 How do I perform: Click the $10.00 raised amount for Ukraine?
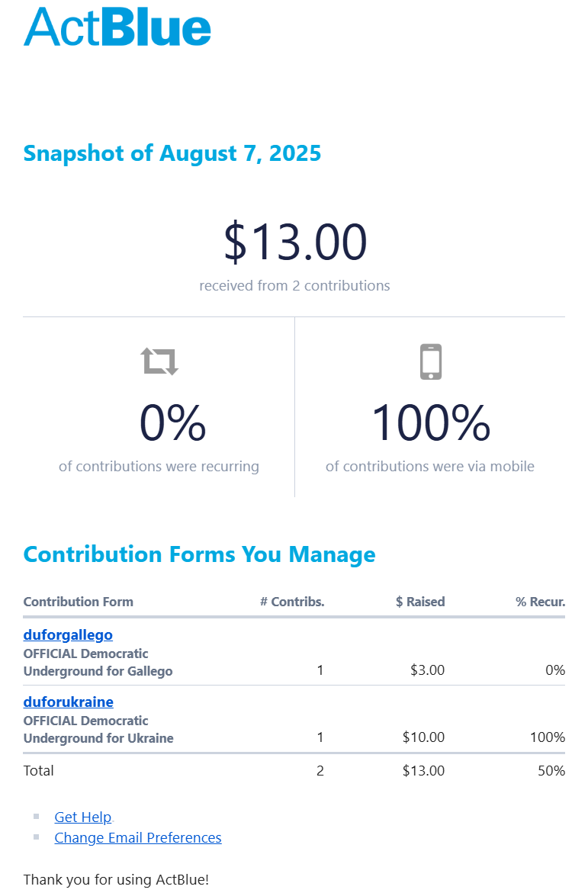pos(423,737)
